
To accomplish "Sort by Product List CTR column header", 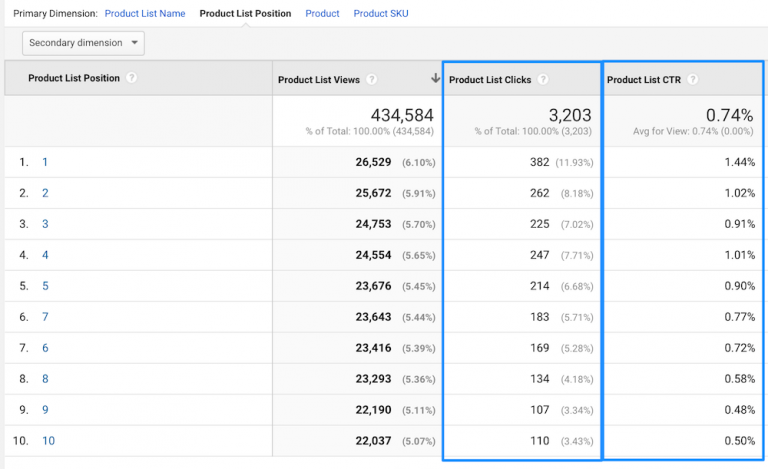I will 643,80.
